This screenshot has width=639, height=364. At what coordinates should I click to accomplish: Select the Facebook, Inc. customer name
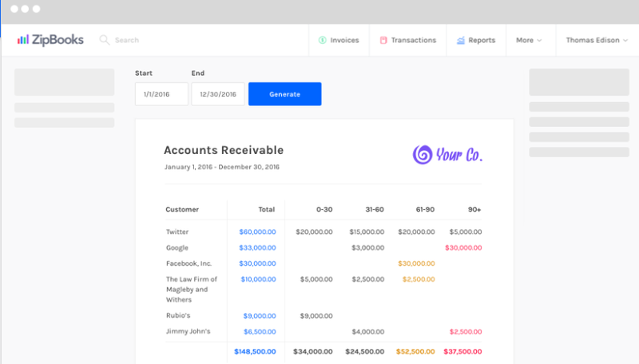[189, 263]
